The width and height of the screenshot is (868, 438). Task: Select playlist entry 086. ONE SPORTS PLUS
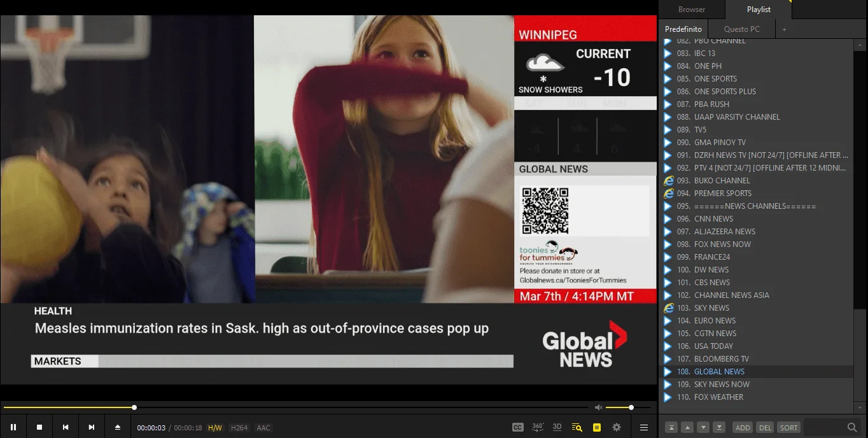(757, 92)
